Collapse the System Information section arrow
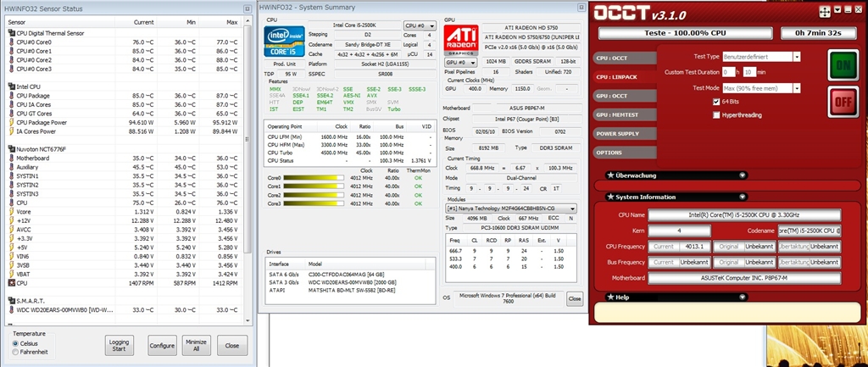This screenshot has height=367, width=868. pyautogui.click(x=743, y=197)
